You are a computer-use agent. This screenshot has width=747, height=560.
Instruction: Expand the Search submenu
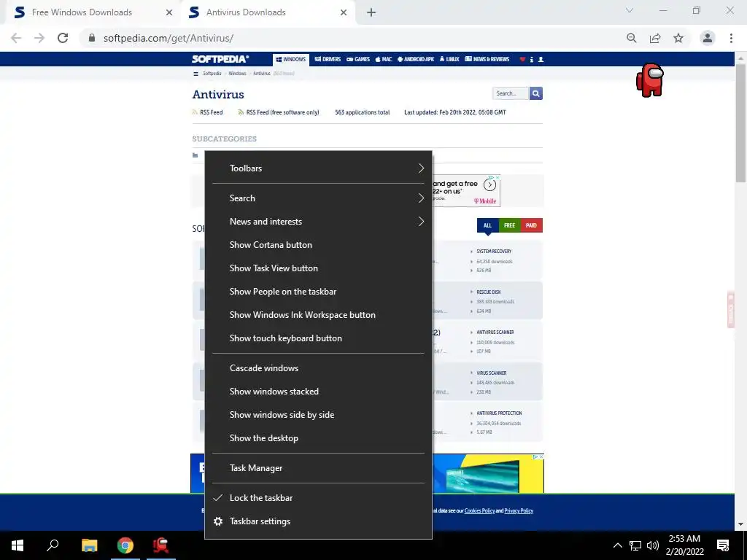pos(318,198)
